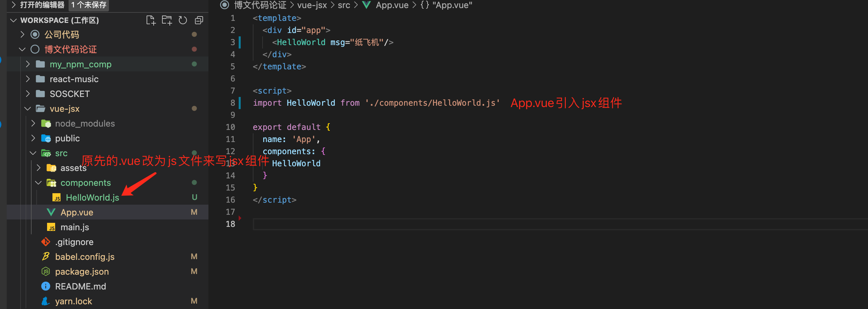
Task: Click the HelloWorld msg tag on line 3
Action: (x=332, y=42)
